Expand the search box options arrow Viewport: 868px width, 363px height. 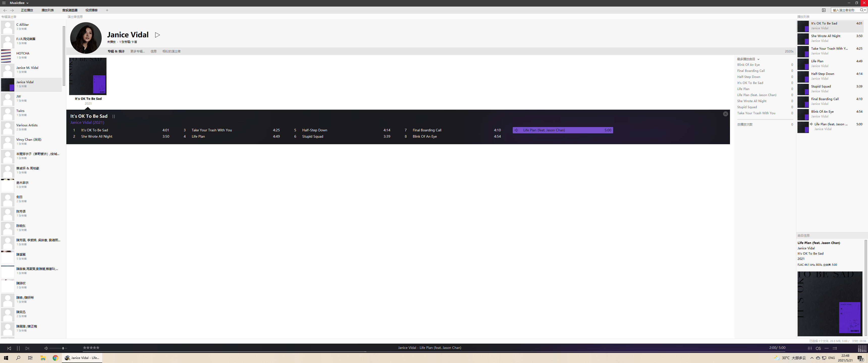click(865, 10)
